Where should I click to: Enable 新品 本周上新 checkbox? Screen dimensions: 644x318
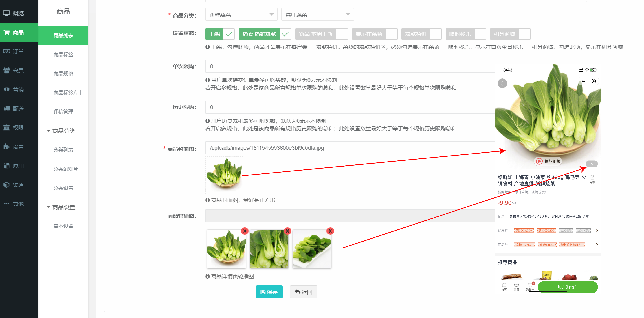coord(342,34)
